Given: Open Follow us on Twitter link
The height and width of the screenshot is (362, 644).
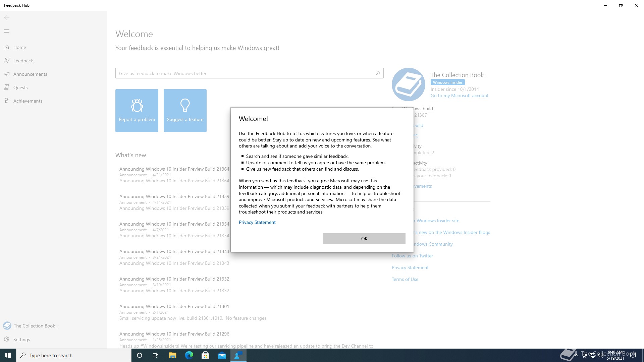Looking at the screenshot, I should point(412,256).
